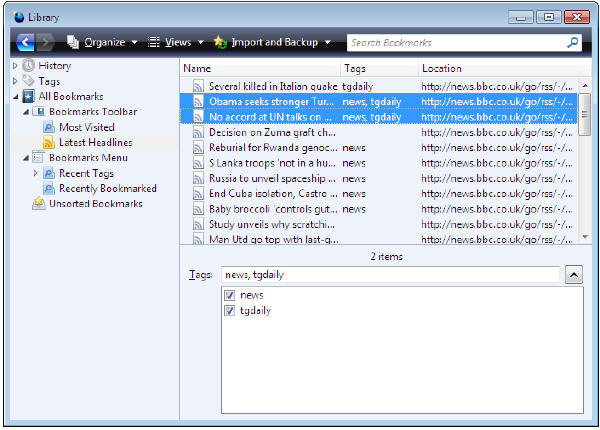Viewport: 600px width, 430px height.
Task: Collapse the tag selector with arrow button
Action: (x=574, y=275)
